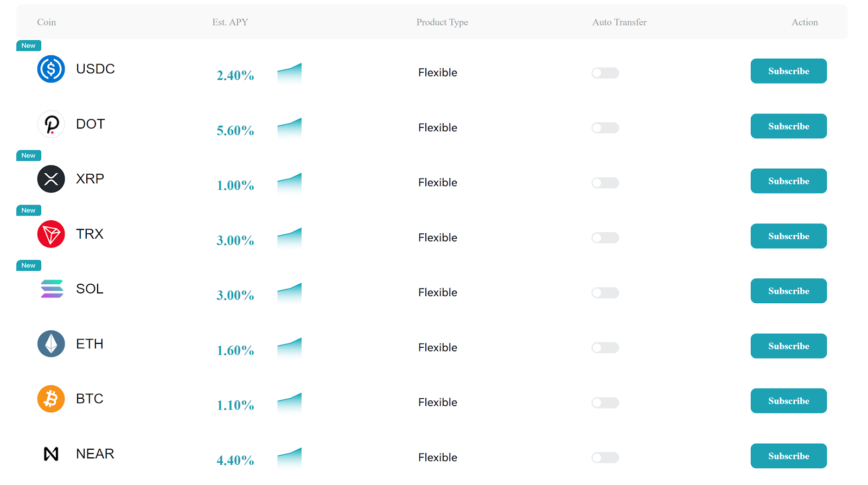Click the TRX Tron coin icon
The height and width of the screenshot is (485, 868).
(x=51, y=234)
